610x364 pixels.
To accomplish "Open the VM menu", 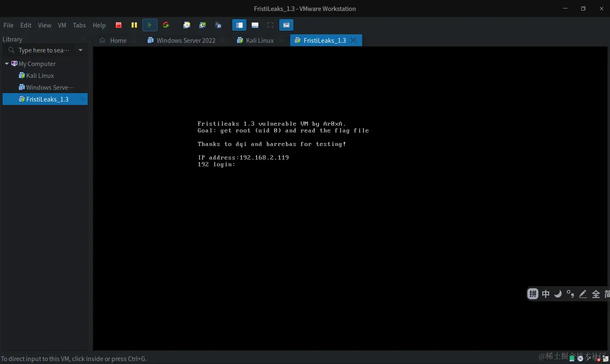I will [62, 25].
